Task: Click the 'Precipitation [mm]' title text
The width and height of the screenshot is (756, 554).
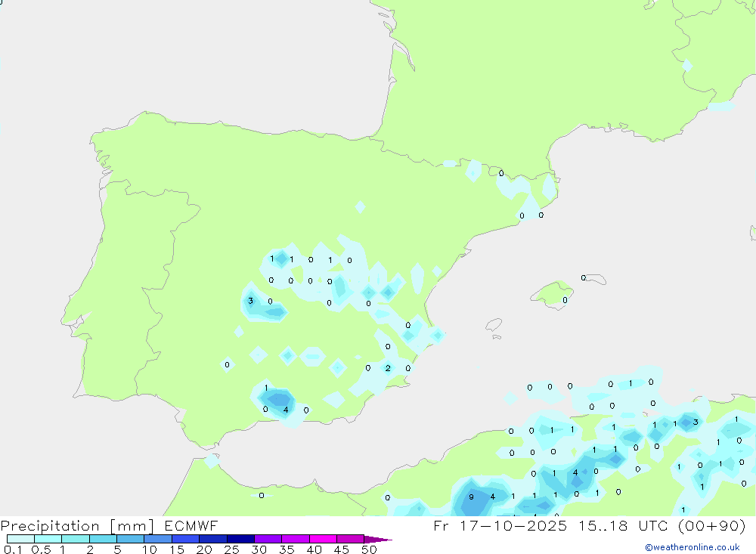Action: click(77, 526)
